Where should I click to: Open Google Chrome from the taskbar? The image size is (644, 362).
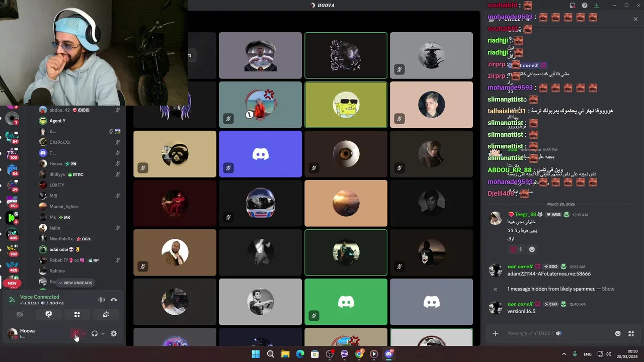click(x=359, y=354)
